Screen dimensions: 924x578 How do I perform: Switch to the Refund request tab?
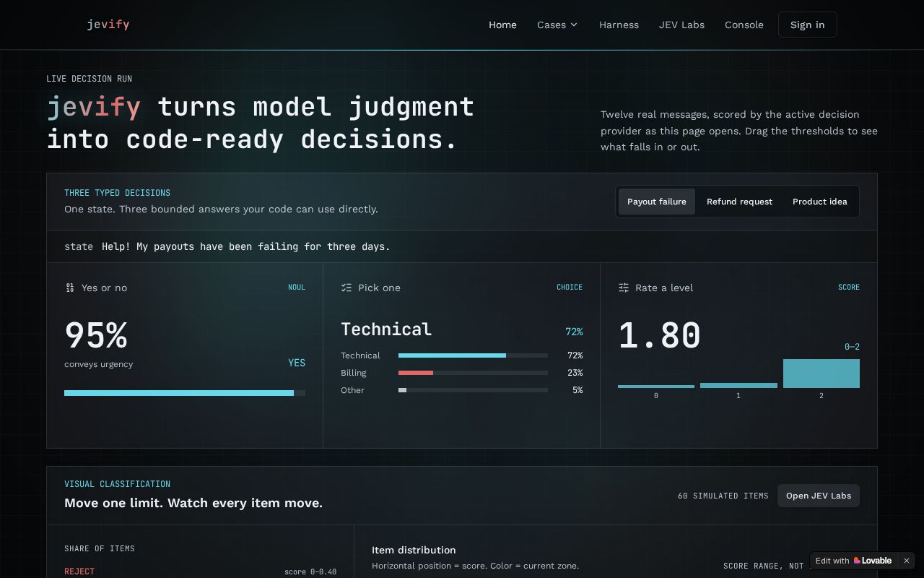pos(739,202)
